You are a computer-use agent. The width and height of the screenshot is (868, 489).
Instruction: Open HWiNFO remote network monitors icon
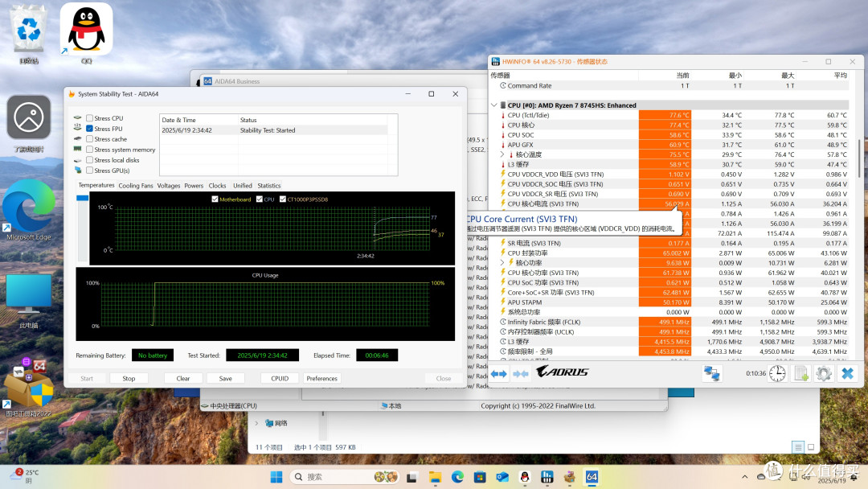711,373
